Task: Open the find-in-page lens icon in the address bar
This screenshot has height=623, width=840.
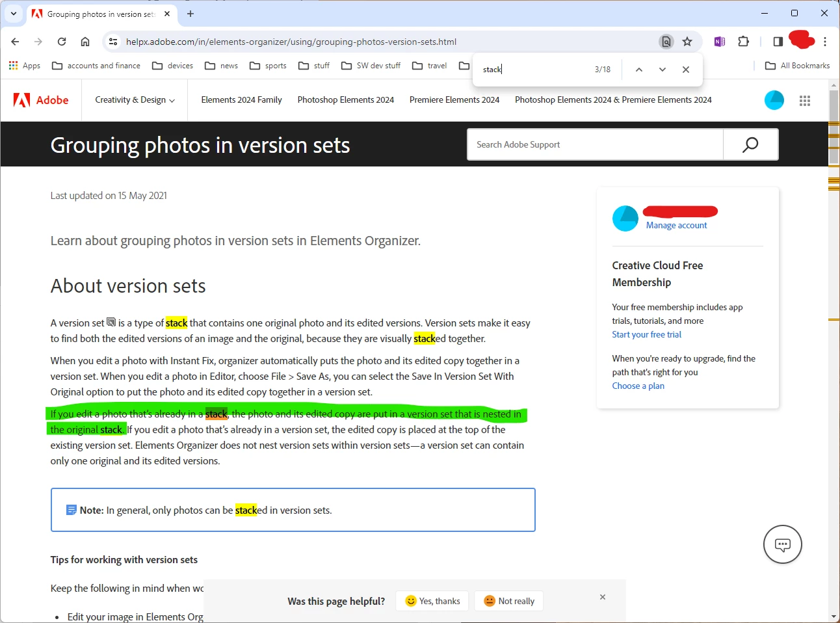Action: pyautogui.click(x=666, y=42)
